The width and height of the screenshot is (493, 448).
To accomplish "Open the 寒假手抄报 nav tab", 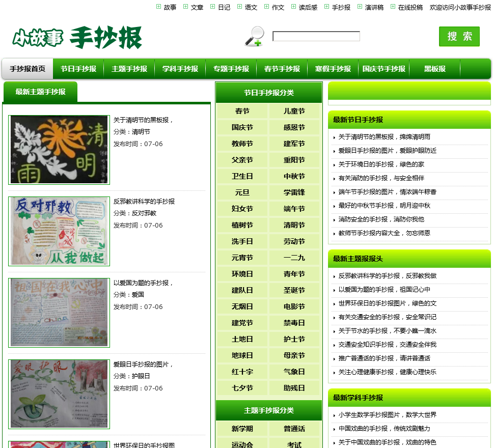I will coord(333,69).
